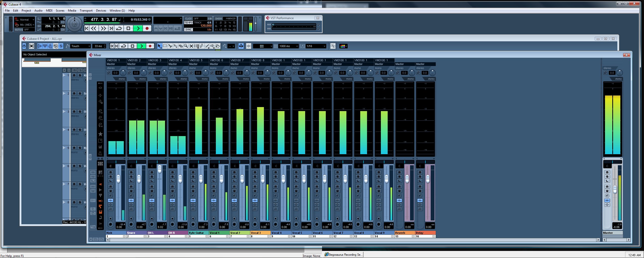Click the Stop button in project toolbar
The image size is (644, 258).
(132, 46)
